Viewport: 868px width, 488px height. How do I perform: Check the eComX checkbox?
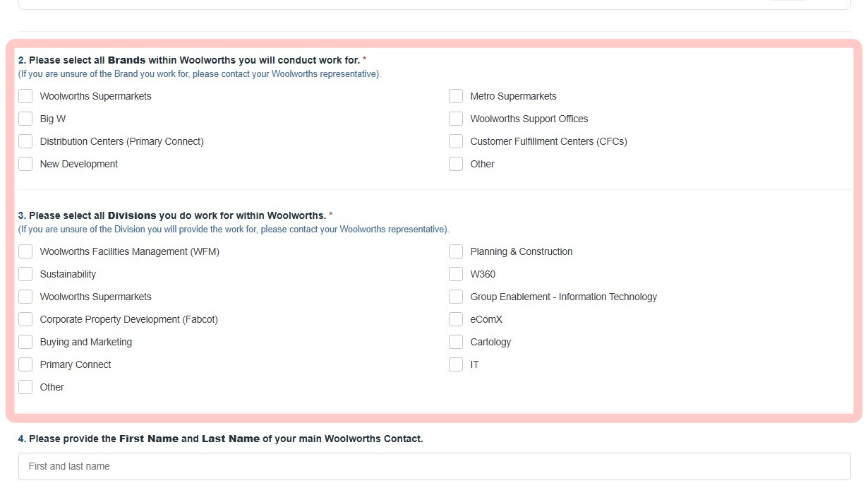456,319
